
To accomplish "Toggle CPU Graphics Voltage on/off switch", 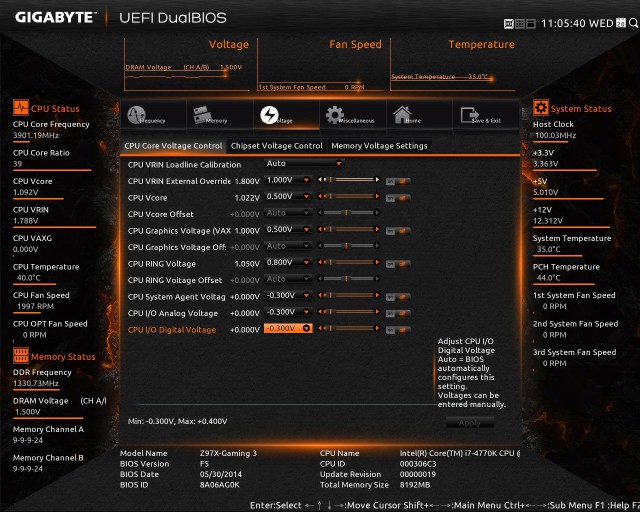I will tap(398, 231).
